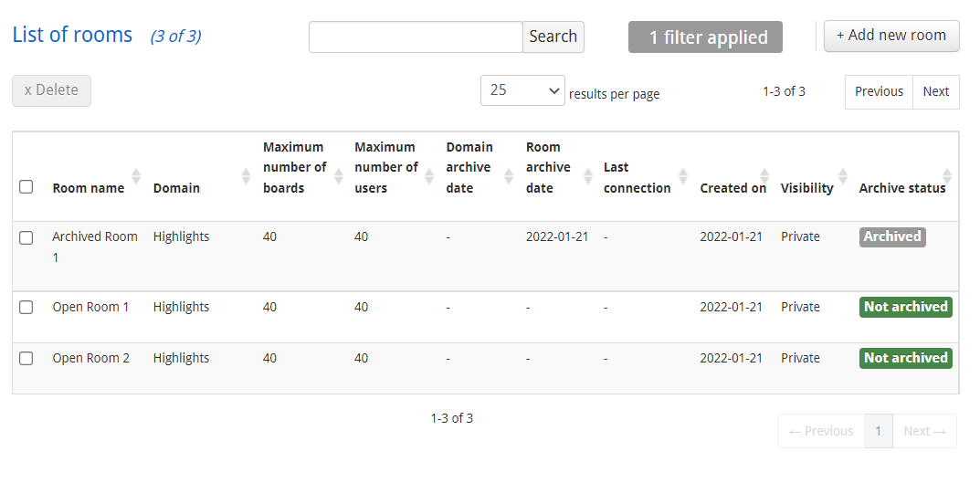
Task: Go to Previous page at top
Action: (879, 92)
